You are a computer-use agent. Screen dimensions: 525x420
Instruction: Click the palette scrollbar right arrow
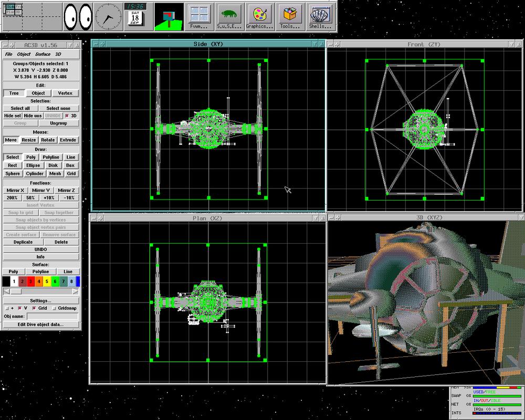pos(75,291)
